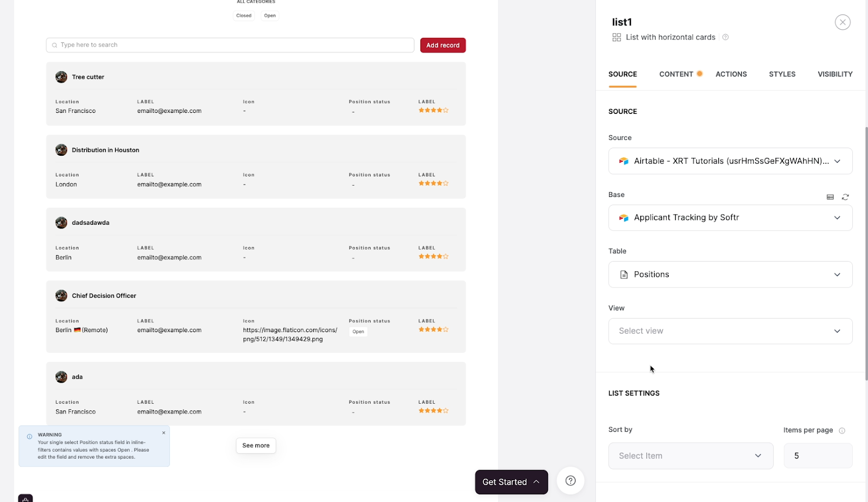Click the See more button
Screen dimensions: 868x502
256,446
